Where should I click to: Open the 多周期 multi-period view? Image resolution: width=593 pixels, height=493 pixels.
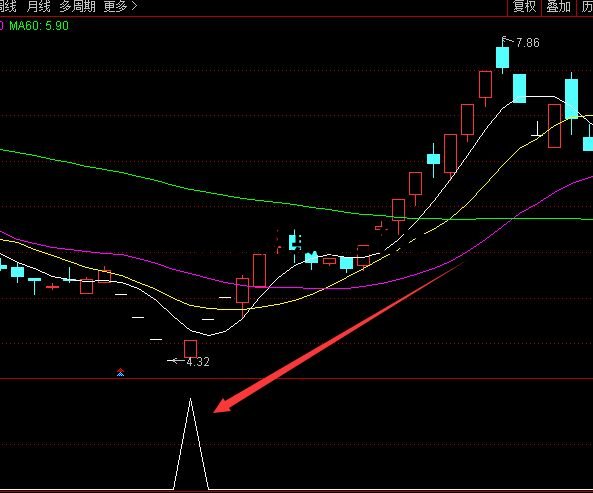click(x=77, y=6)
